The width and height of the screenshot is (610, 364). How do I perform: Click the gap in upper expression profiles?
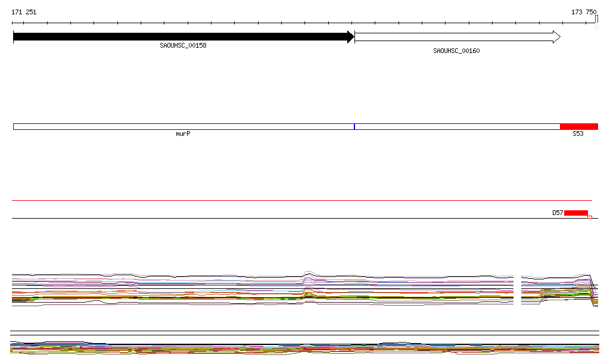pos(518,290)
